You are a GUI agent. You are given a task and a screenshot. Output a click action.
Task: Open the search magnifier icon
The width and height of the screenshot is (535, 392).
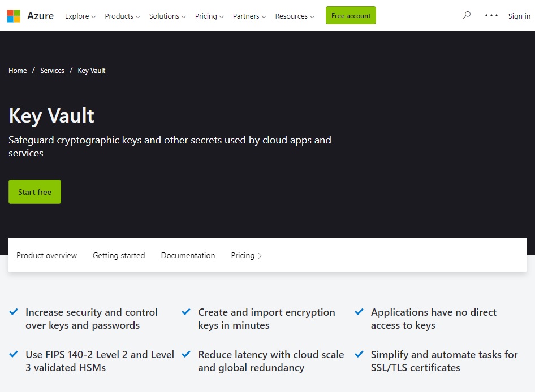(x=467, y=15)
